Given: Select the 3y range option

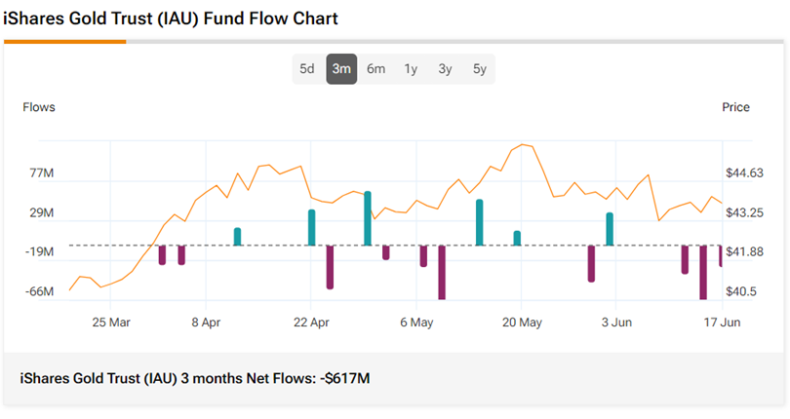Looking at the screenshot, I should pos(445,69).
